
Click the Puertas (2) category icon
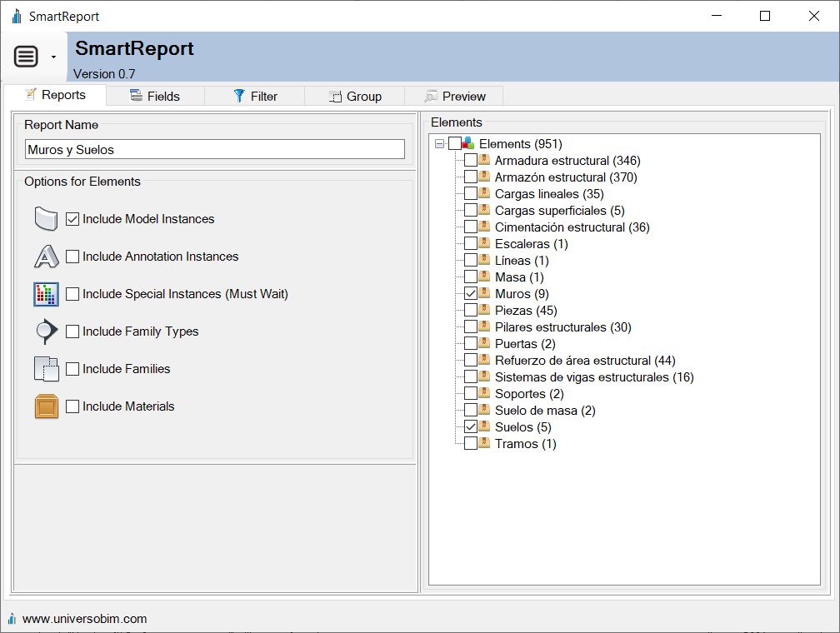pos(484,343)
